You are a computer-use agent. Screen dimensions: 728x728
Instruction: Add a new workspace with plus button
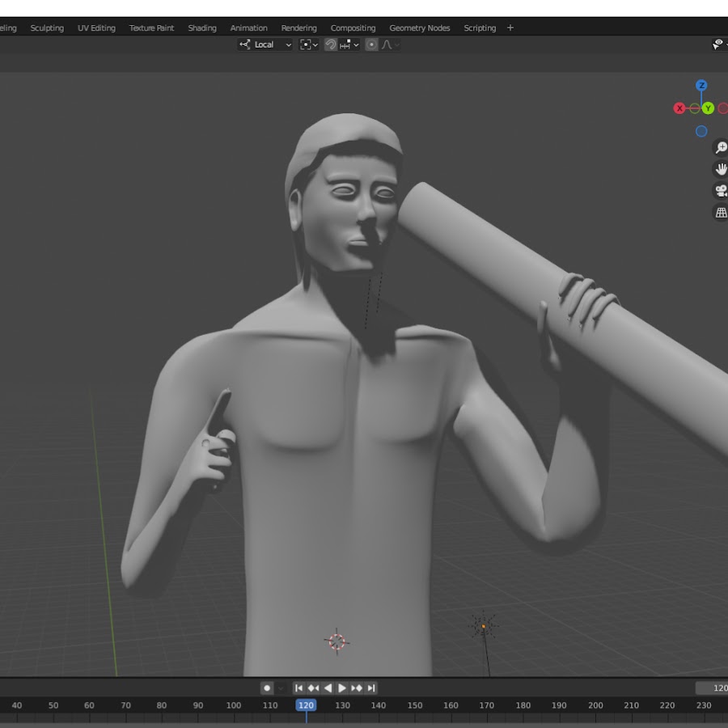coord(510,28)
